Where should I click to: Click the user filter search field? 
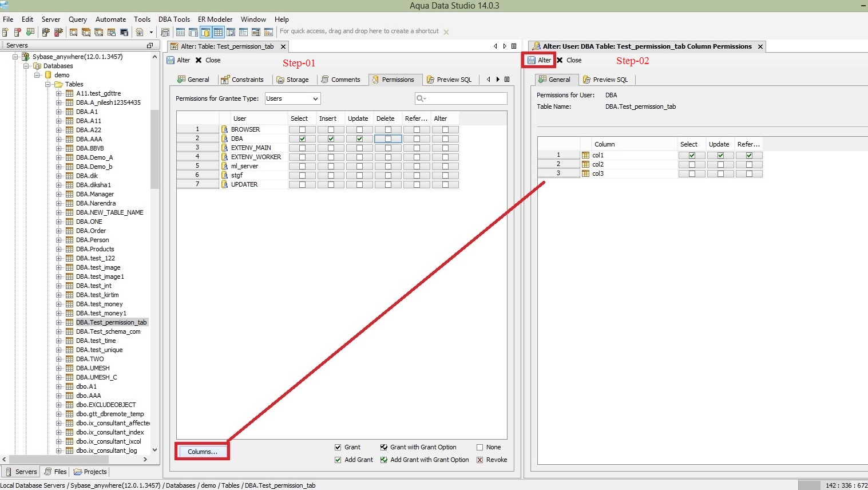click(461, 98)
